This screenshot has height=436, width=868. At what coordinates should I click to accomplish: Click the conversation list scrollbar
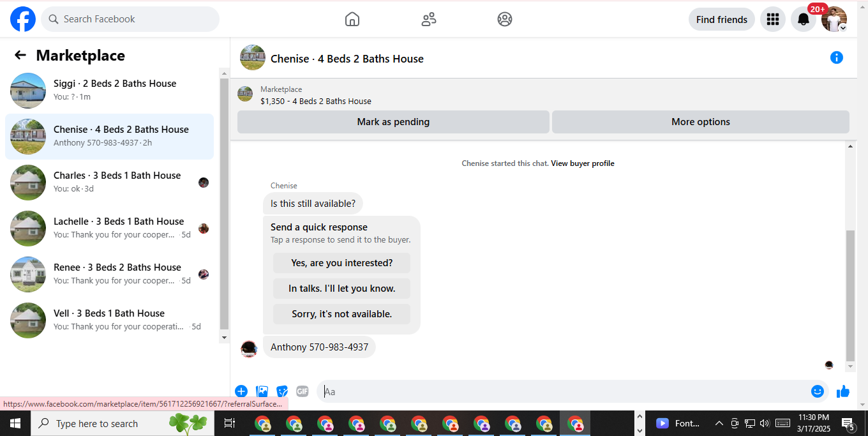pyautogui.click(x=224, y=203)
